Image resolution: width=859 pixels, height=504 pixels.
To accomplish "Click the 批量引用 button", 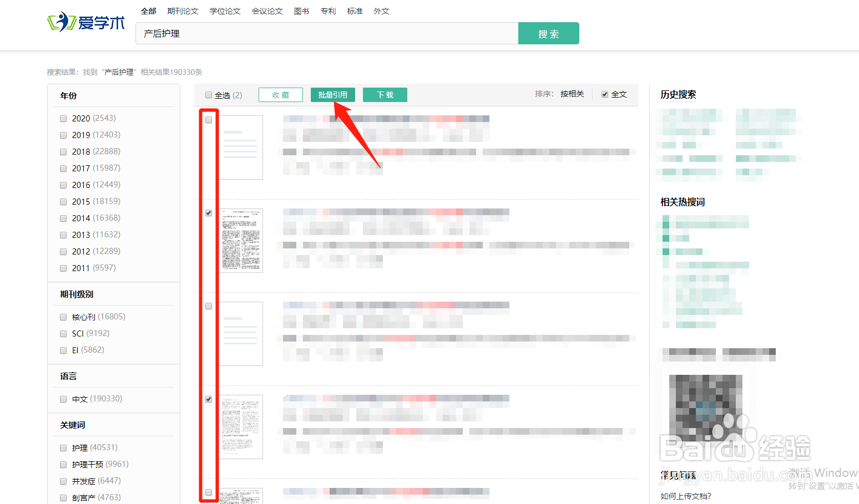I will point(333,95).
